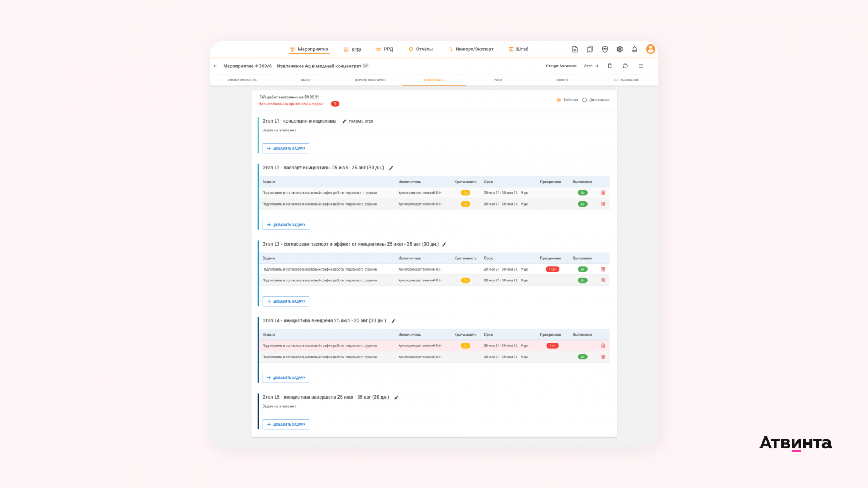Click Невыполненных критических задач label

click(x=291, y=104)
